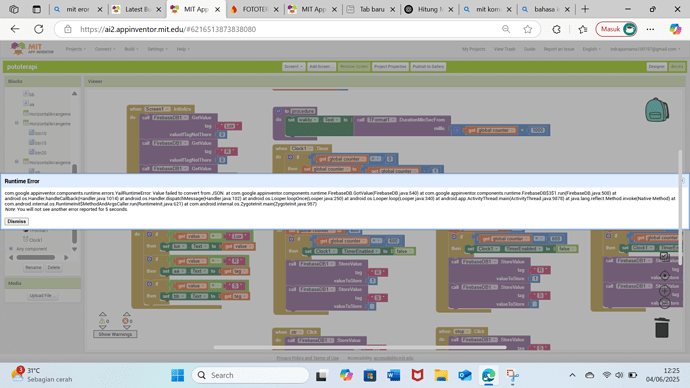Screen dimensions: 690x388
Task: Click the red error counter icon
Action: point(125,321)
